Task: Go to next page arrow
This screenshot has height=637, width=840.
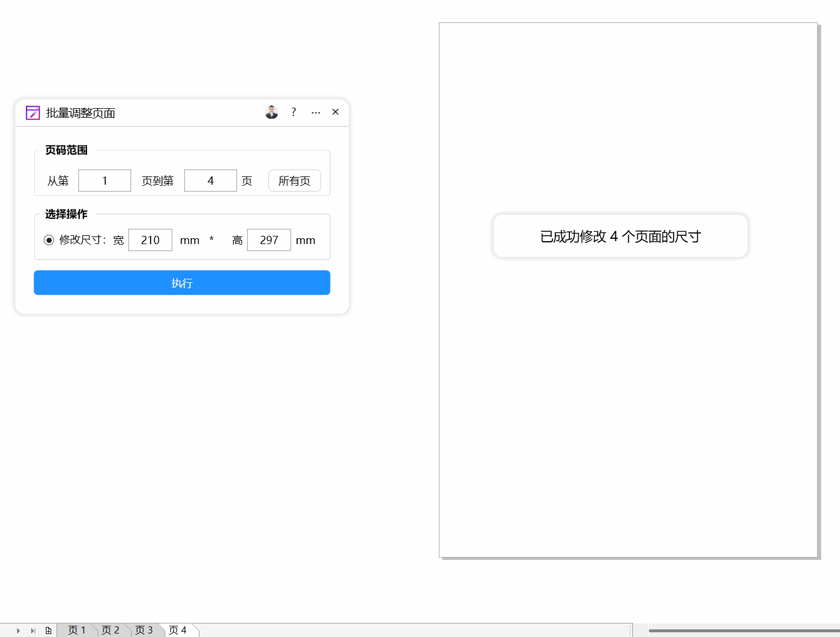Action: 18,631
